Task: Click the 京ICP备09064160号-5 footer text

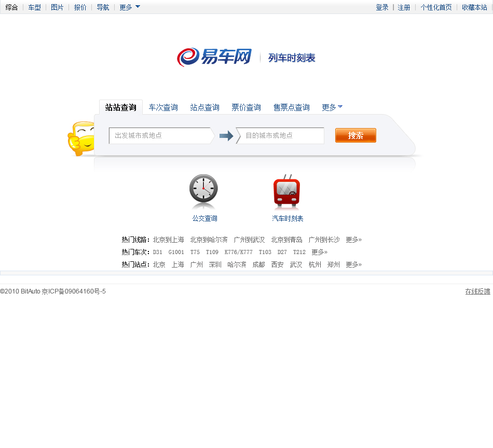Action: tap(74, 291)
